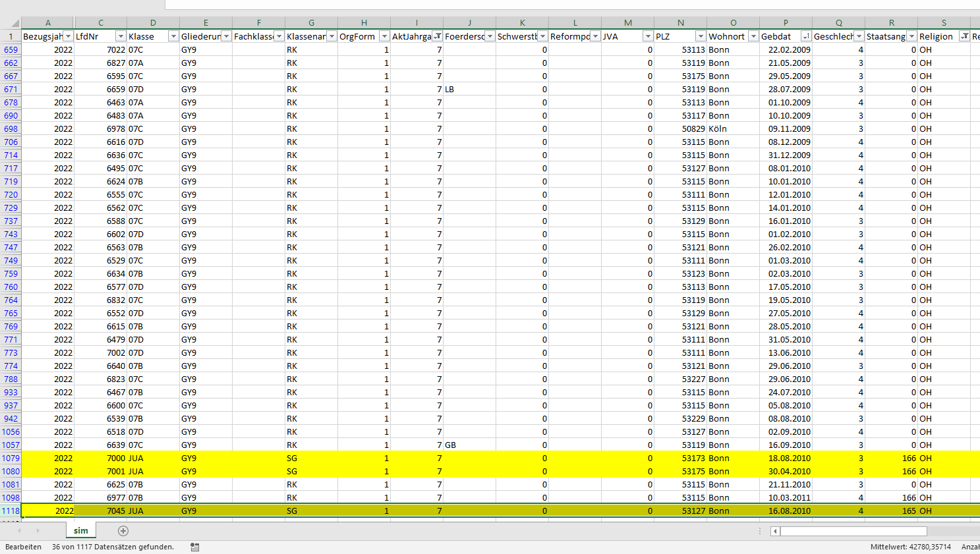Open the Staatsang filter dropdown
This screenshot has height=554, width=980.
911,36
